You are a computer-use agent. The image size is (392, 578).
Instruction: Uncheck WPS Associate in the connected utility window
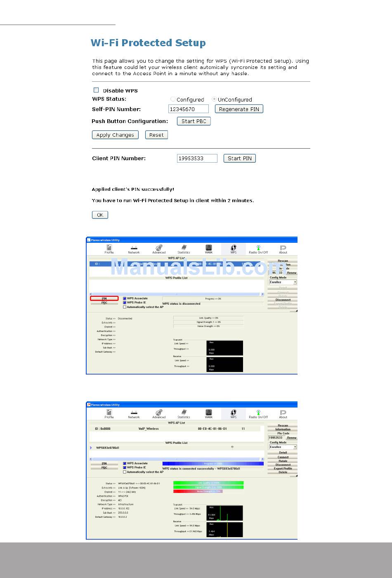coord(125,463)
